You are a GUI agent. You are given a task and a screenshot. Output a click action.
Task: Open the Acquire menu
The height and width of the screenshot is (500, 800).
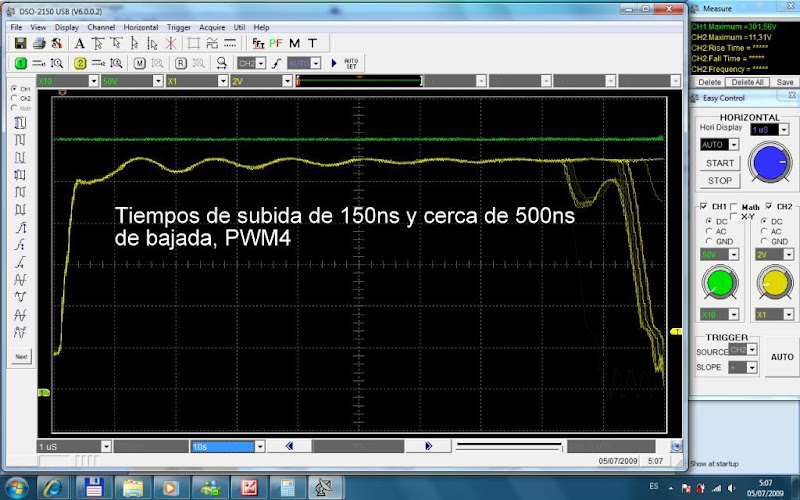212,27
